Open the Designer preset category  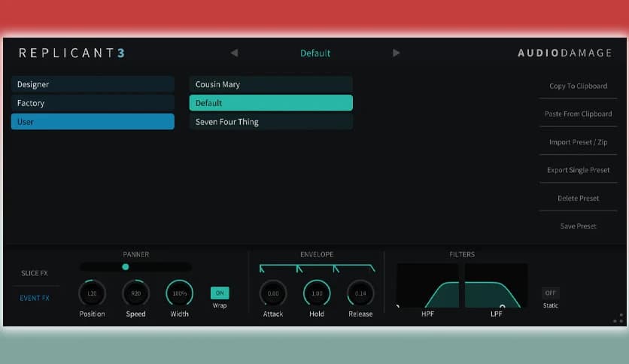coord(93,84)
